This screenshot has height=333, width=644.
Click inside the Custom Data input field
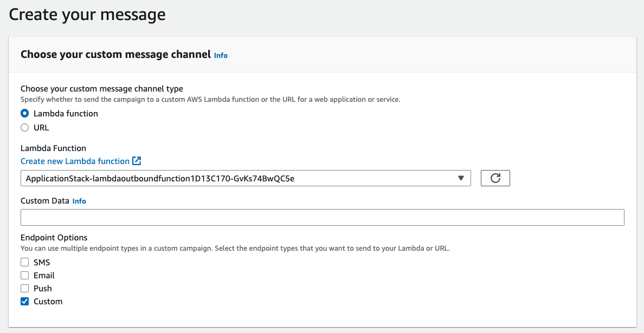click(x=322, y=217)
